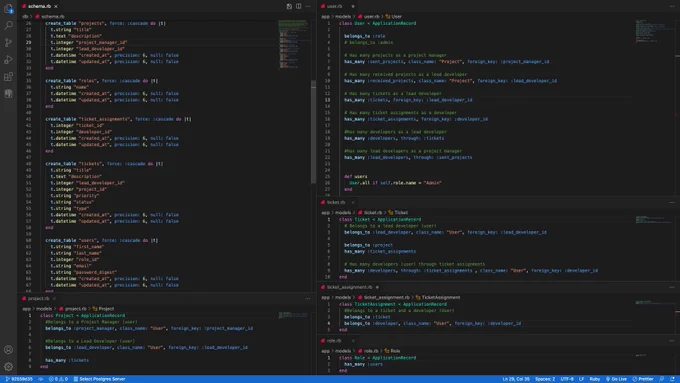Click the synchronize changes icon in status bar
This screenshot has height=383, width=680.
[41, 379]
